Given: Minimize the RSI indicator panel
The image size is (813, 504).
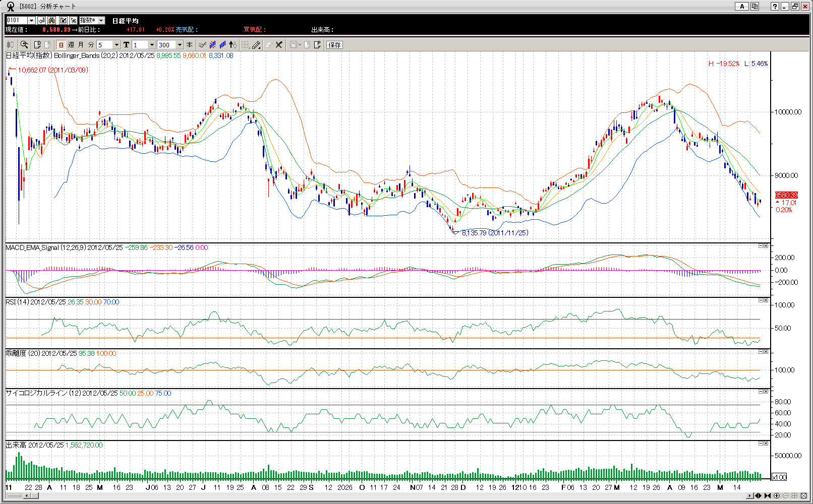Looking at the screenshot, I should tap(761, 300).
